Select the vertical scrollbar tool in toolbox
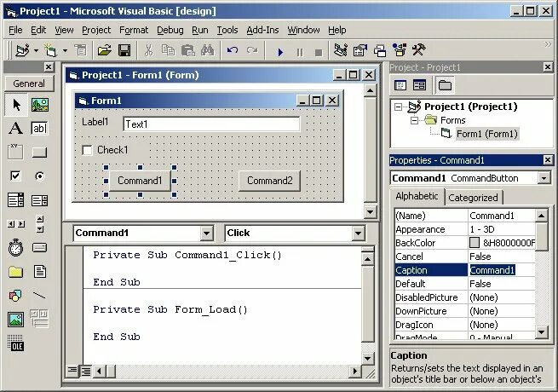 pos(40,223)
